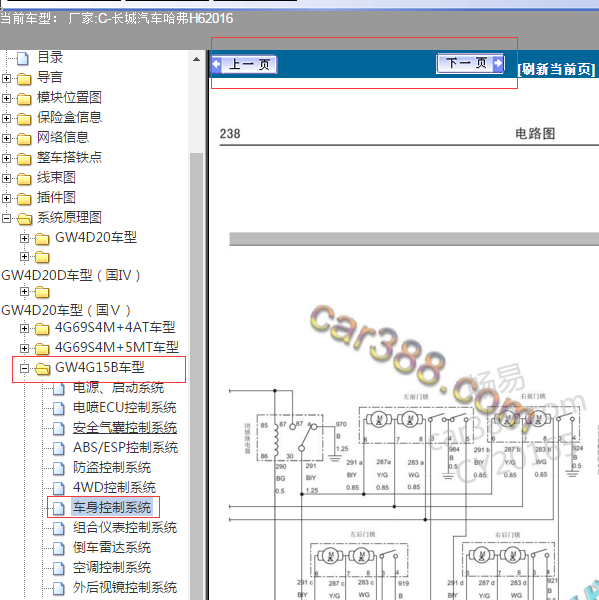Expand the 4G69S4M+5MT车型 folder
Image resolution: width=599 pixels, height=600 pixels.
[x=24, y=348]
